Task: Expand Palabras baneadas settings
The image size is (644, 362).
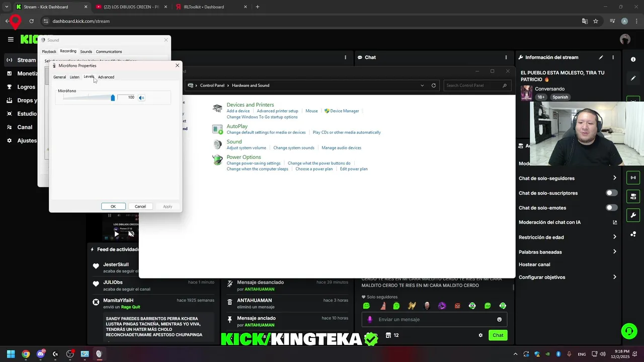Action: 614,252
